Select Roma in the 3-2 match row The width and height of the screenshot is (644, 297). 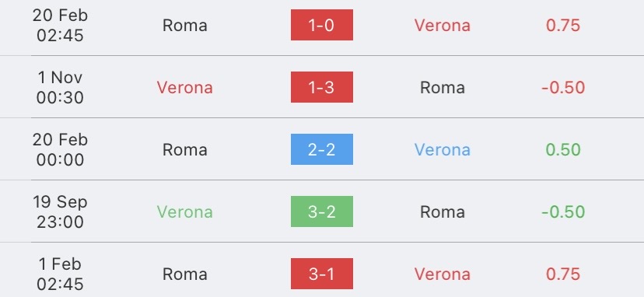point(443,212)
